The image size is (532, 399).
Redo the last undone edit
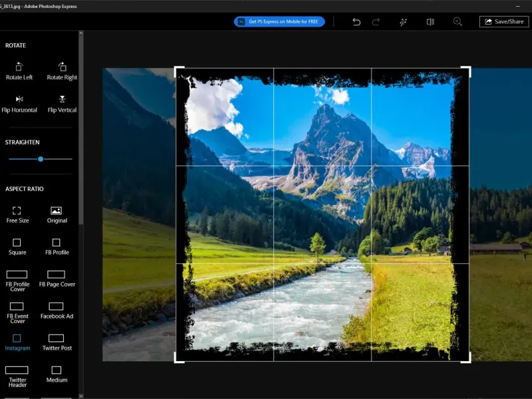point(376,22)
